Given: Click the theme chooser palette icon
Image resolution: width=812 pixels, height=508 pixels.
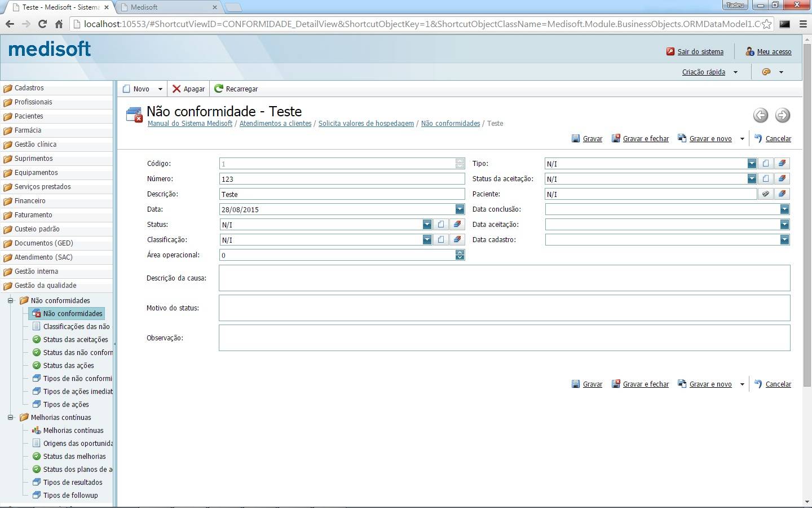Looking at the screenshot, I should coord(766,72).
